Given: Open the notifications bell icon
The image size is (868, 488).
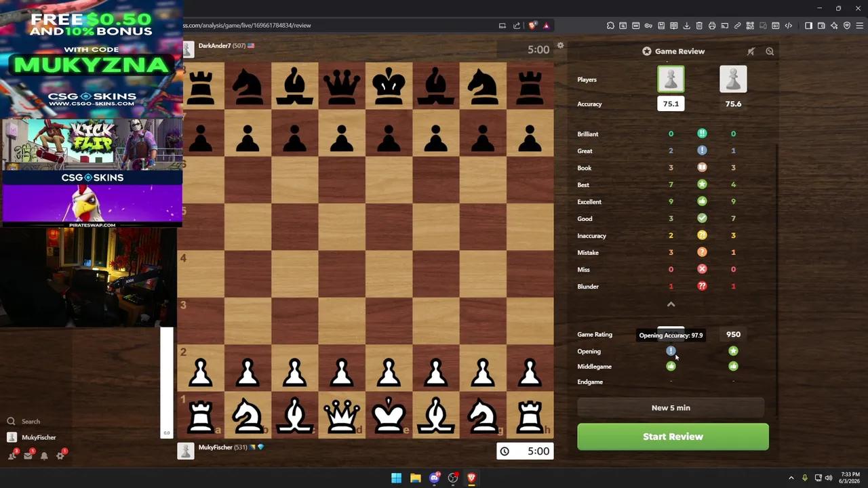Looking at the screenshot, I should 44,455.
